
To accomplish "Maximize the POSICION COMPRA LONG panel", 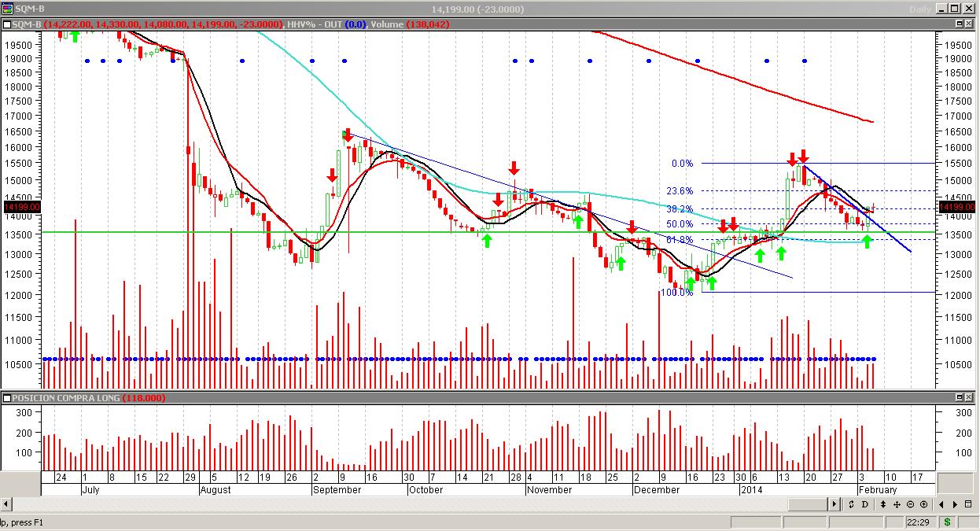I will [959, 398].
